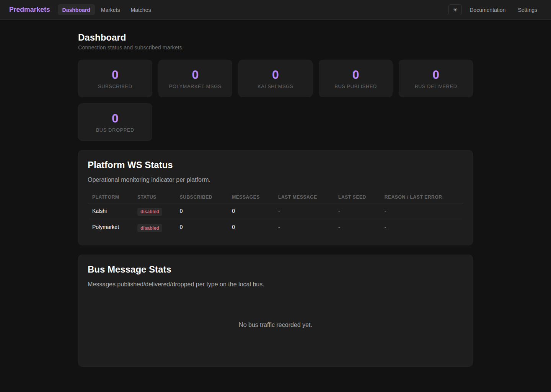Image resolution: width=551 pixels, height=392 pixels.
Task: Click the KALSHI MSGS stat card
Action: [275, 78]
